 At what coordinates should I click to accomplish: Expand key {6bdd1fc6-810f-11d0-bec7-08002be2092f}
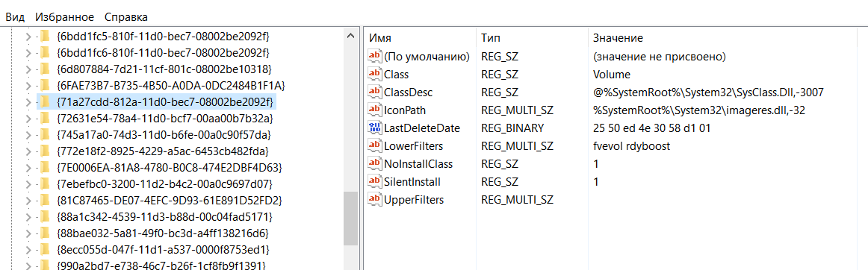click(x=28, y=52)
